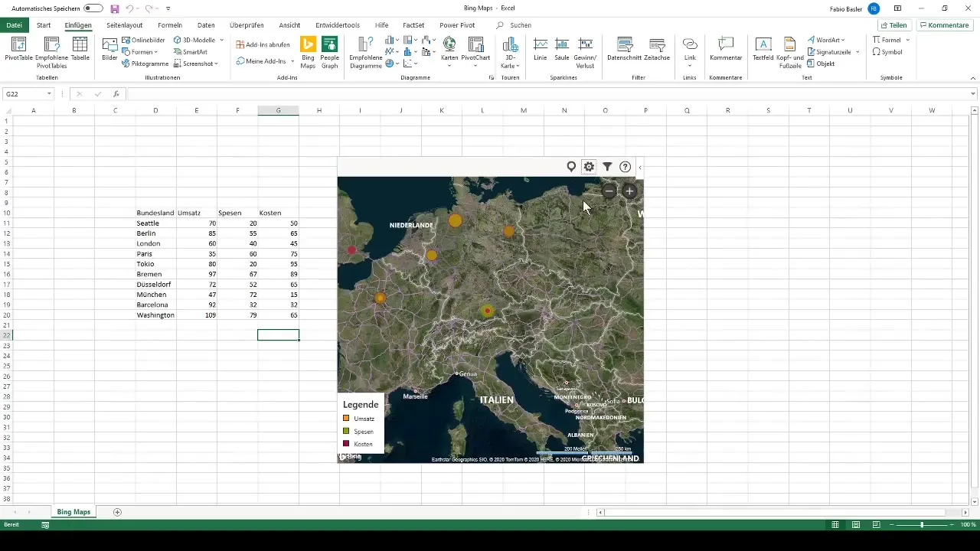Open Empfohlene Diagramme
The height and width of the screenshot is (551, 980).
pos(365,52)
